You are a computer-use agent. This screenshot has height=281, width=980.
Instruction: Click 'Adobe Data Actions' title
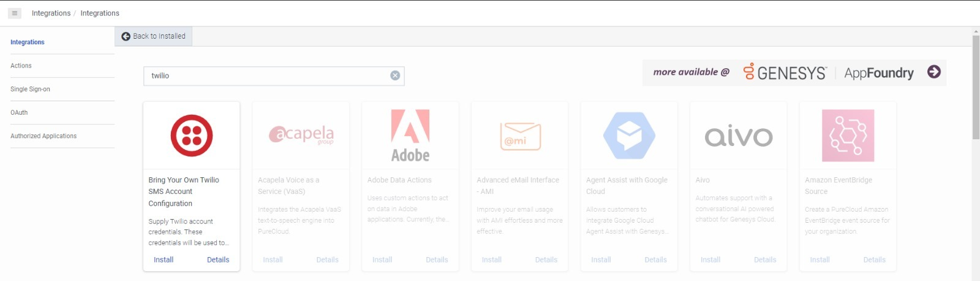(399, 180)
